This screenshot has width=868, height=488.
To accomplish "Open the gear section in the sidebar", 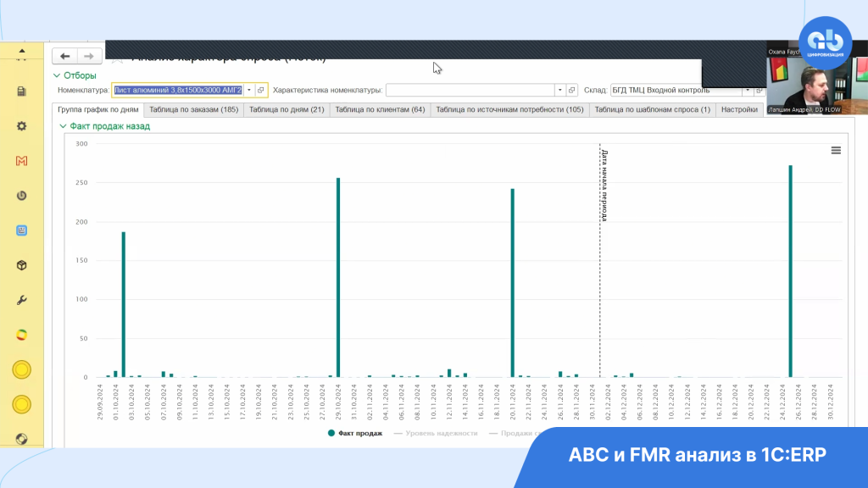I will [21, 126].
